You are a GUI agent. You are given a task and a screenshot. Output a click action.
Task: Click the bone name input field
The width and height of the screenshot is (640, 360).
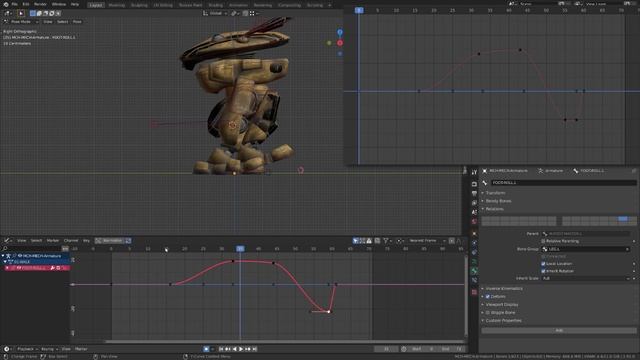tap(563, 182)
